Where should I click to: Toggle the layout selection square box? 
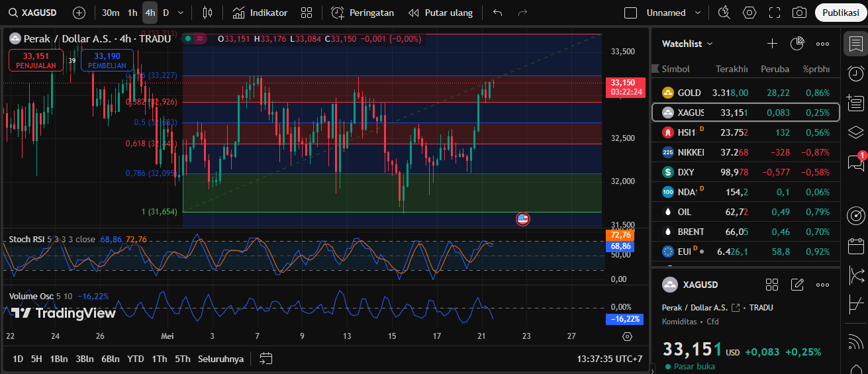[631, 13]
